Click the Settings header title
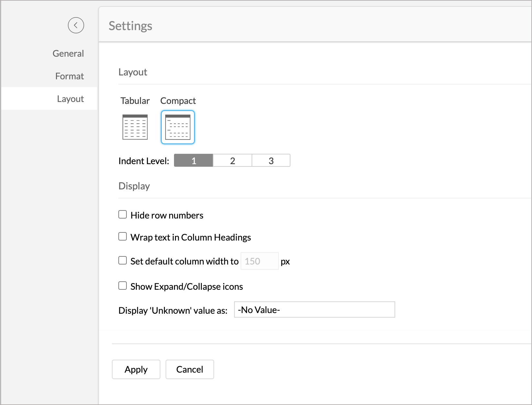Viewport: 532px width, 405px height. [130, 26]
